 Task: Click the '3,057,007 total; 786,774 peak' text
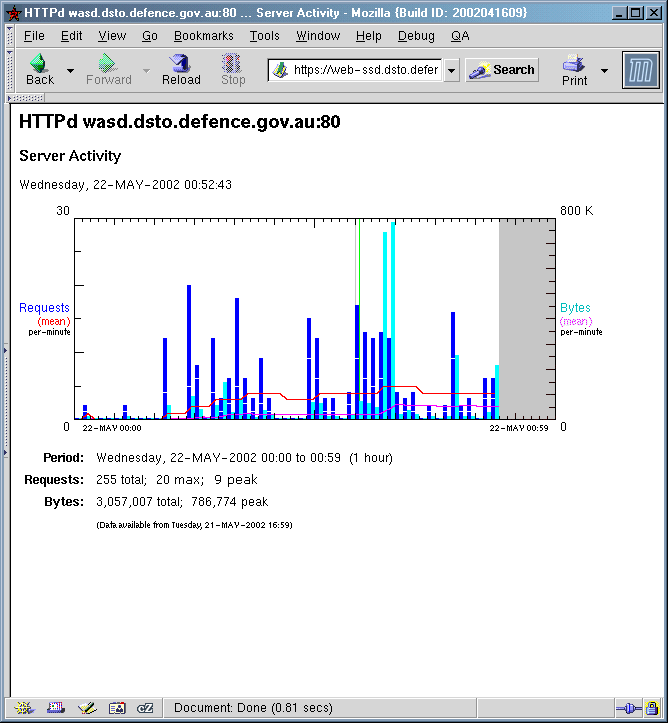pyautogui.click(x=182, y=502)
